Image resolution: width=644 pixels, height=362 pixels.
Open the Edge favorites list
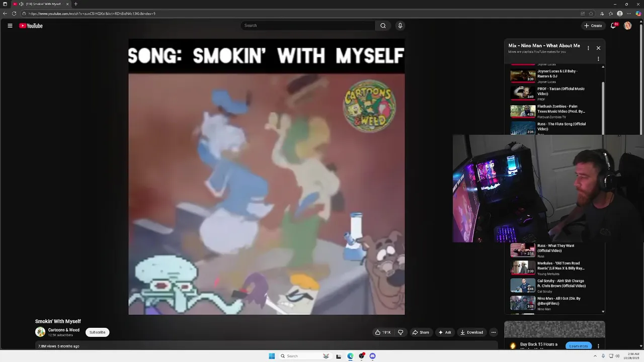coord(610,14)
